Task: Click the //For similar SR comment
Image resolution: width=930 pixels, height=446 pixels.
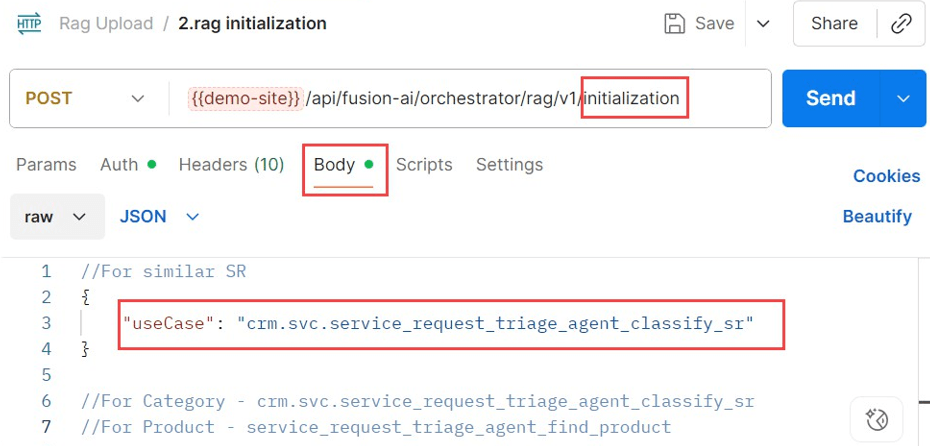Action: (163, 272)
